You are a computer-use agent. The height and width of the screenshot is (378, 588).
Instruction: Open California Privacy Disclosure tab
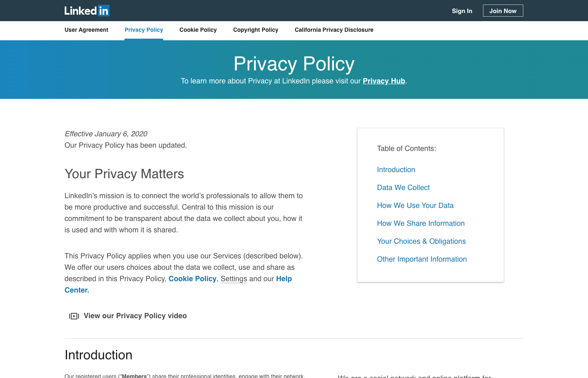point(334,30)
